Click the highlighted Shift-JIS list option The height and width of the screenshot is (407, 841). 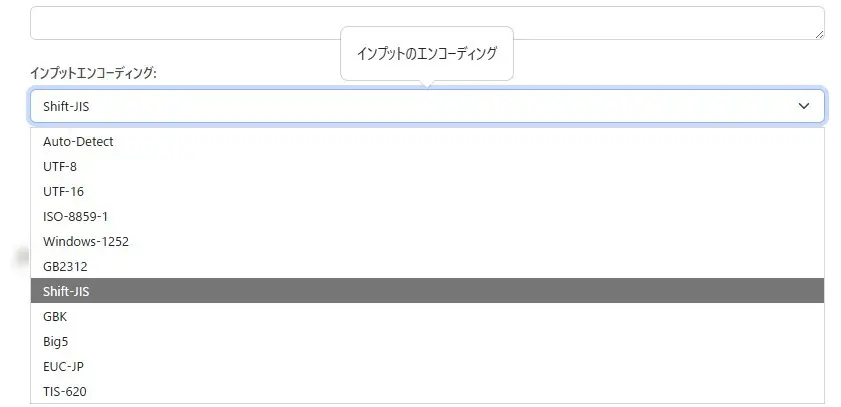point(67,291)
